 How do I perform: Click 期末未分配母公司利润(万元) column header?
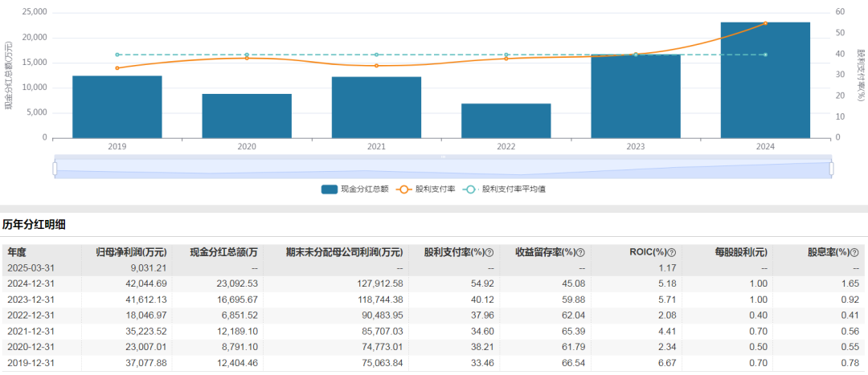point(344,252)
